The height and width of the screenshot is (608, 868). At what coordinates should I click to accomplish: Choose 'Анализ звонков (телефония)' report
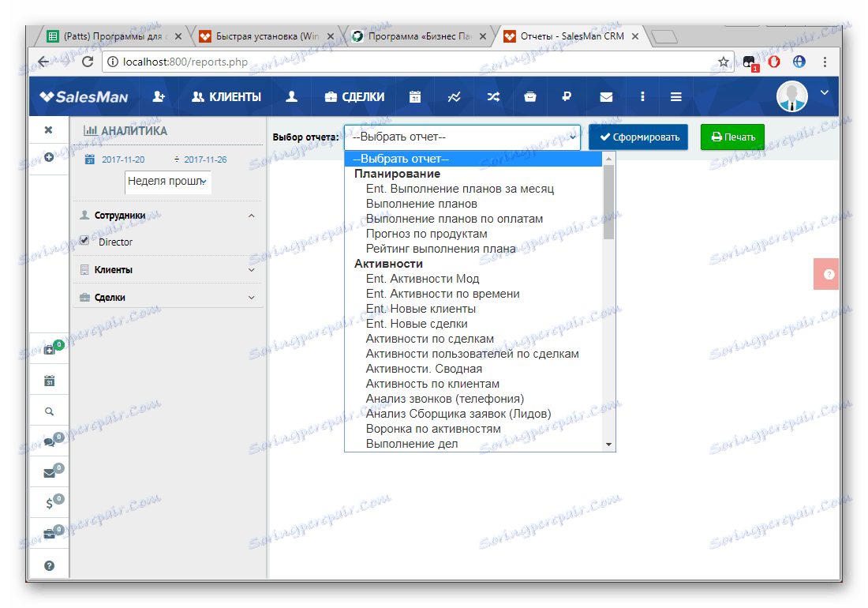pos(473,399)
